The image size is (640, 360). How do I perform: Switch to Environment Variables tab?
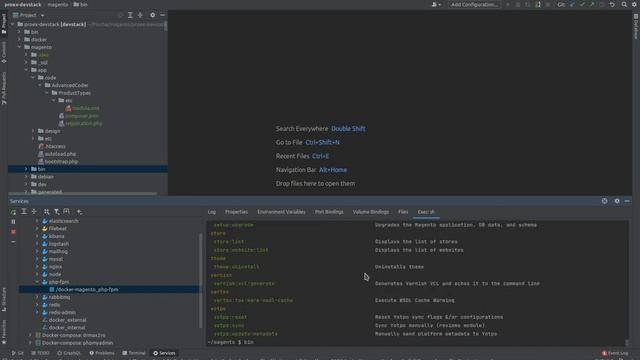(281, 212)
